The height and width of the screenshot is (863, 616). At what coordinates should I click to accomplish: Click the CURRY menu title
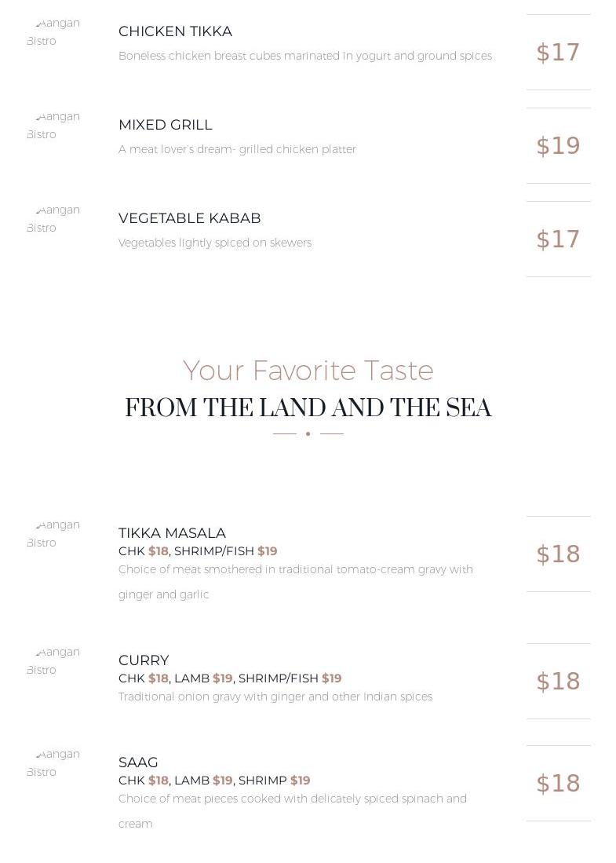(x=144, y=660)
